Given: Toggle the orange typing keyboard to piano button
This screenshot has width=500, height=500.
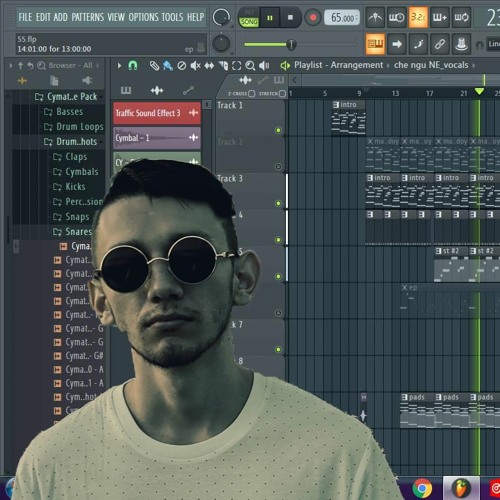Looking at the screenshot, I should [375, 44].
